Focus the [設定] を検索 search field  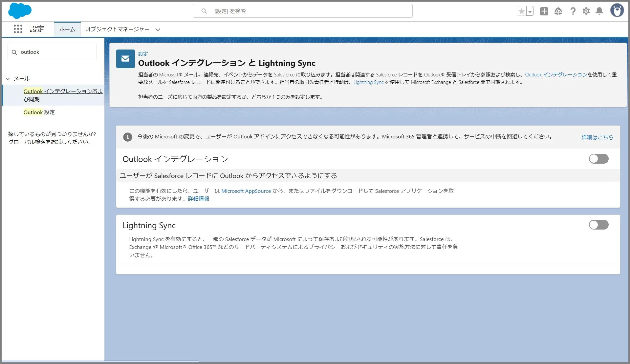coord(302,11)
